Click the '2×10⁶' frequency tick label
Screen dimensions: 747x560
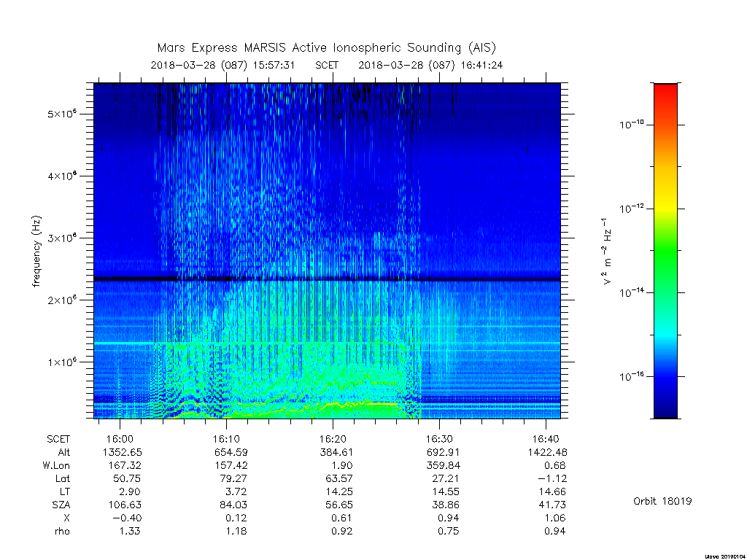pyautogui.click(x=62, y=300)
